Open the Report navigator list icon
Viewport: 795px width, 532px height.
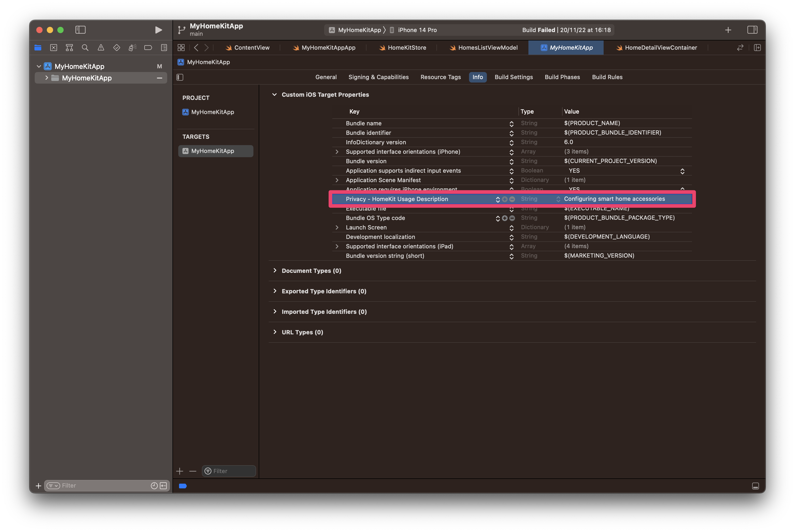(x=164, y=48)
